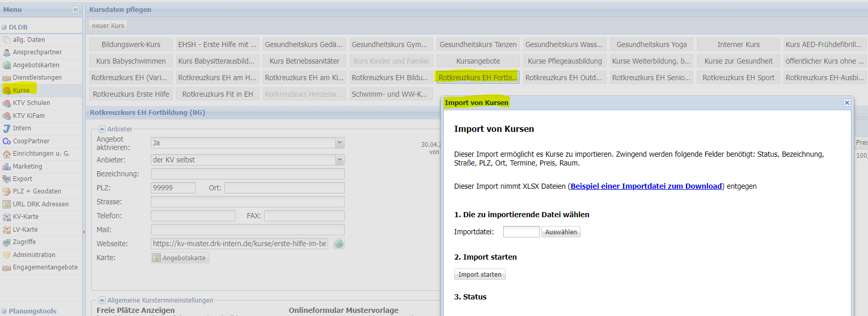Viewport: 868px width, 316px height.
Task: Switch to Kurs Babyschwimmen course type
Action: 131,61
